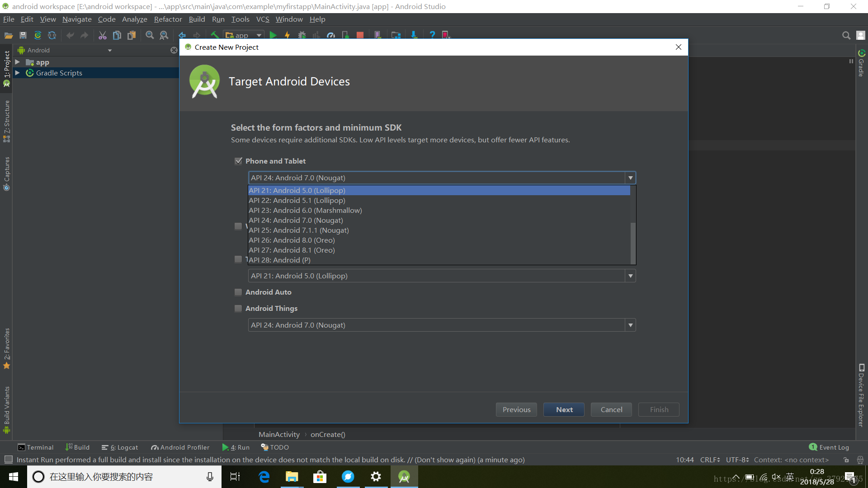Open the Device File Explorer panel
This screenshot has height=488, width=868.
[x=861, y=395]
